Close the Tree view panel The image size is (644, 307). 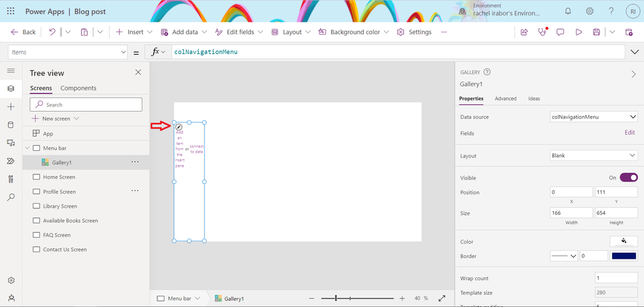point(138,72)
